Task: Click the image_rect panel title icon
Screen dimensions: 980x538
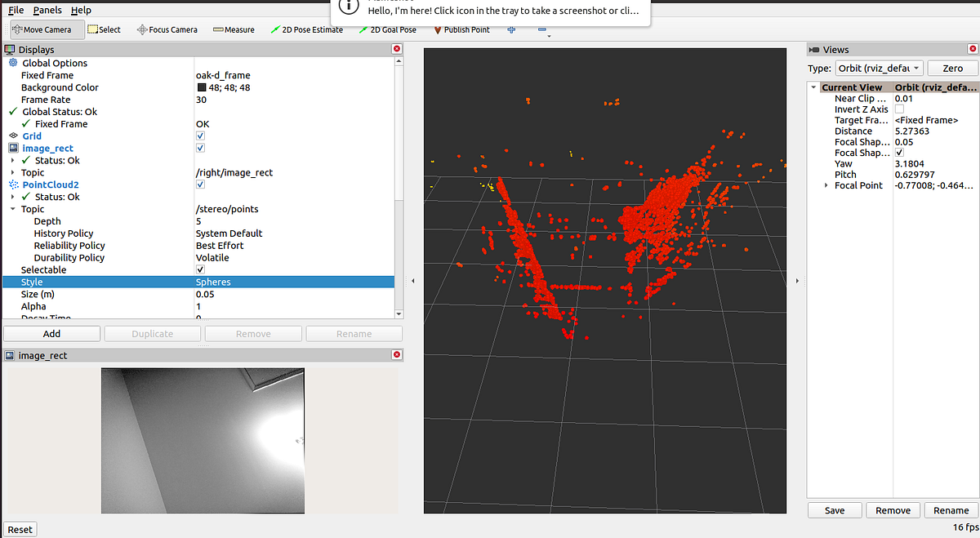Action: [x=11, y=355]
